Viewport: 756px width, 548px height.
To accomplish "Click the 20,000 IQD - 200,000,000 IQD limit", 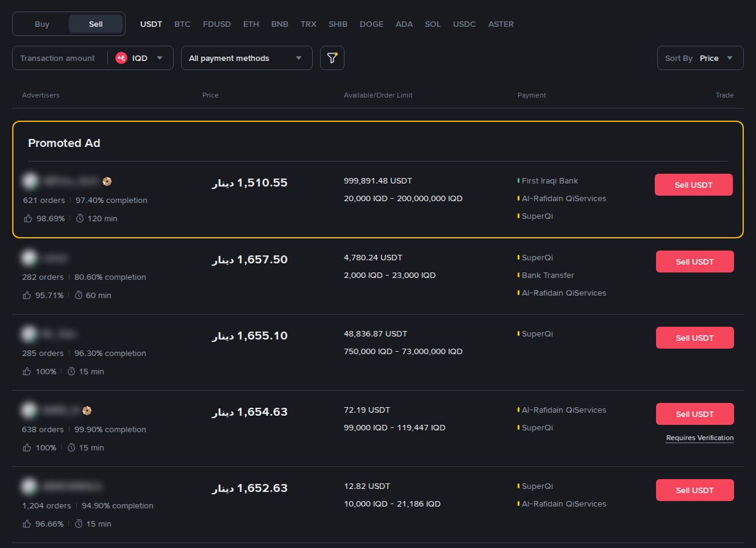I will point(403,198).
